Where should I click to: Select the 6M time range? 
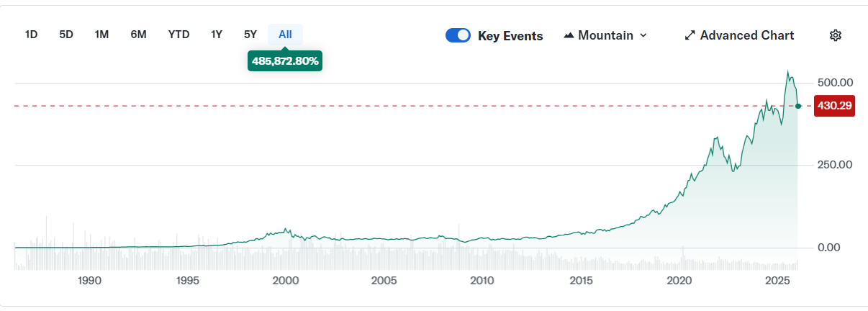138,35
